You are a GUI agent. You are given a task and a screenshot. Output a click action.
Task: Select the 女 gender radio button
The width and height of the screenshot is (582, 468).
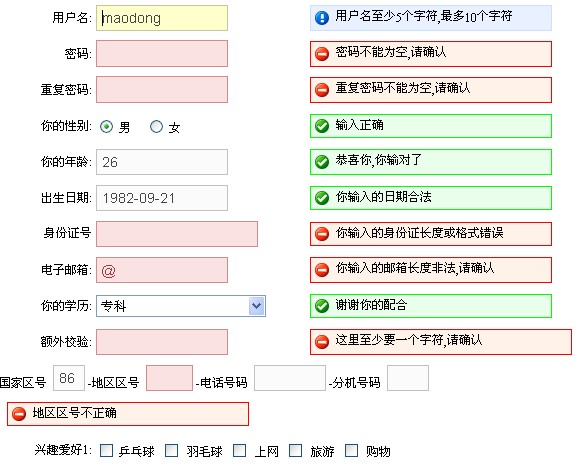[x=156, y=127]
